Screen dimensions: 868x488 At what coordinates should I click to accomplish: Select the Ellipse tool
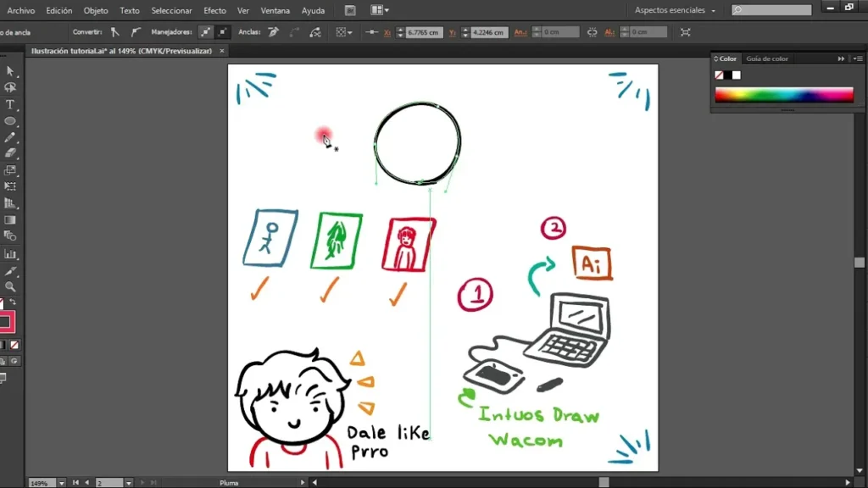pos(10,121)
